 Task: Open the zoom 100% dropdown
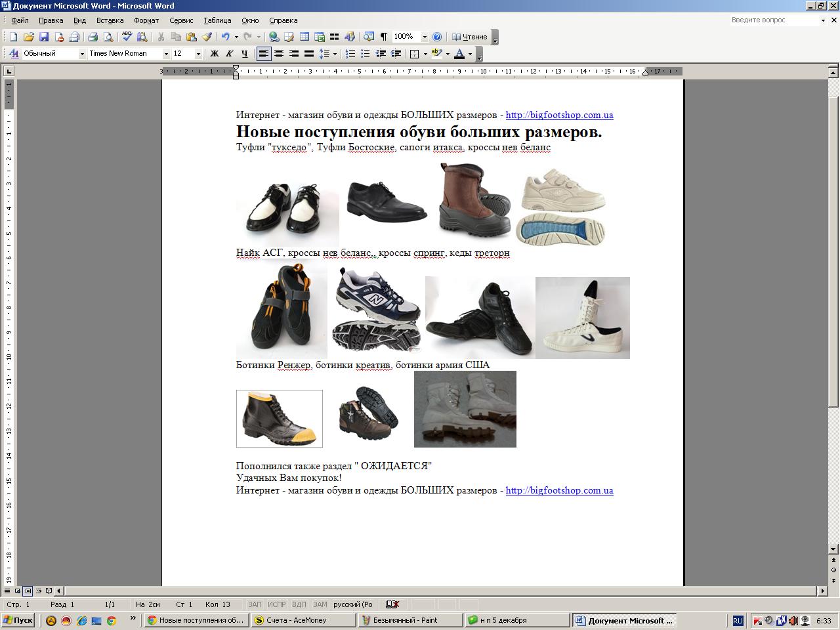tap(424, 37)
